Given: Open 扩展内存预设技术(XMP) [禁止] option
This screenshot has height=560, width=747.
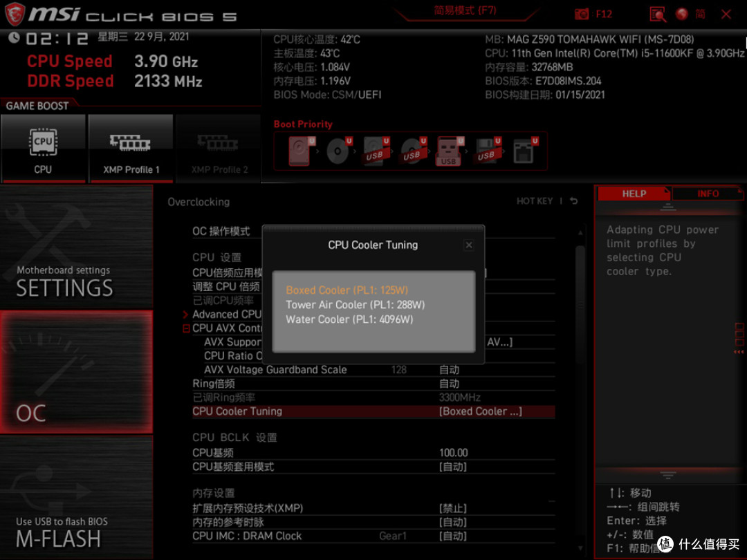Looking at the screenshot, I should coord(452,509).
